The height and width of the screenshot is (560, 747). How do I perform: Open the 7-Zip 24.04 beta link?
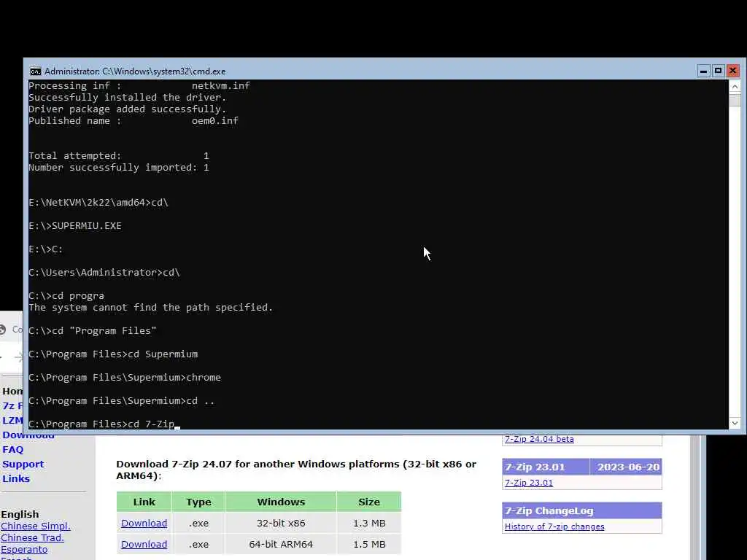point(539,439)
